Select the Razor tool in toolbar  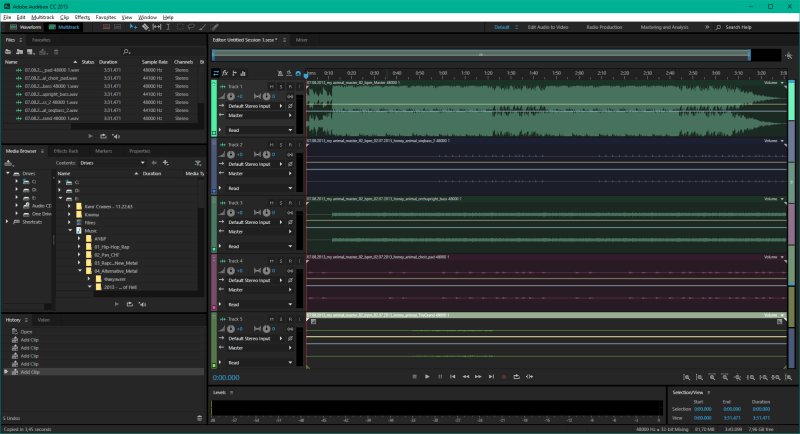(x=145, y=27)
